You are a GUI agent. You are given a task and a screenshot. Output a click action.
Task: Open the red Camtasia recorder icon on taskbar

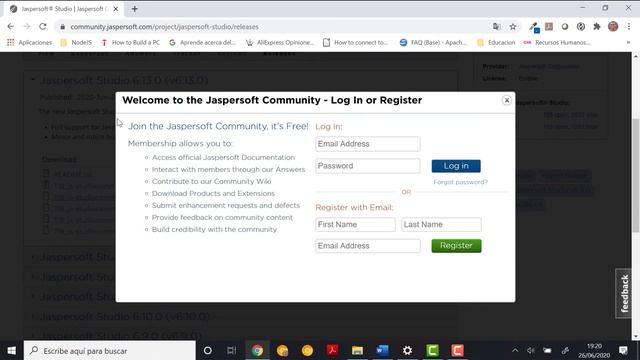[x=457, y=351]
